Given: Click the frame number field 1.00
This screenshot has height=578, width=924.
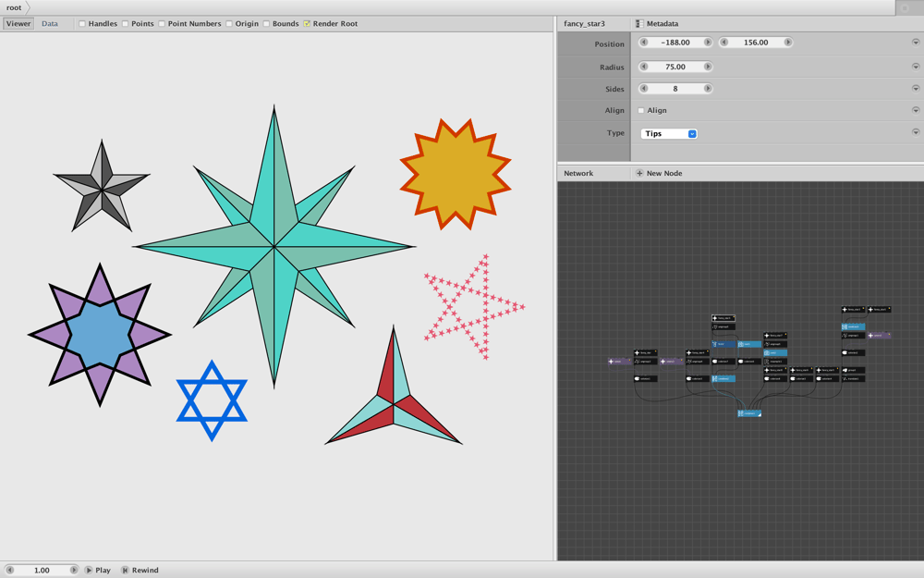Looking at the screenshot, I should click(x=42, y=570).
